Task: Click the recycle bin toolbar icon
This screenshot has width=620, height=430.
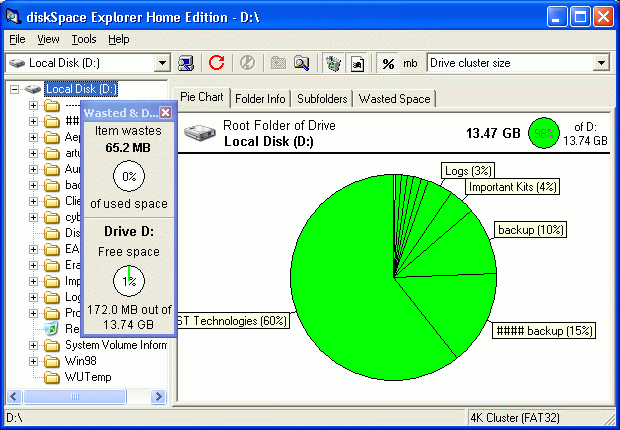Action: coord(333,63)
